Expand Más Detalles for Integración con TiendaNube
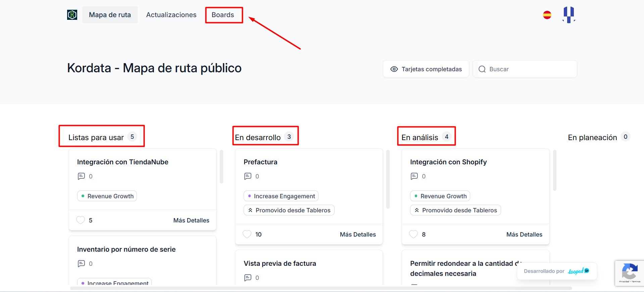Screen dimensions: 644x292 coord(191,220)
